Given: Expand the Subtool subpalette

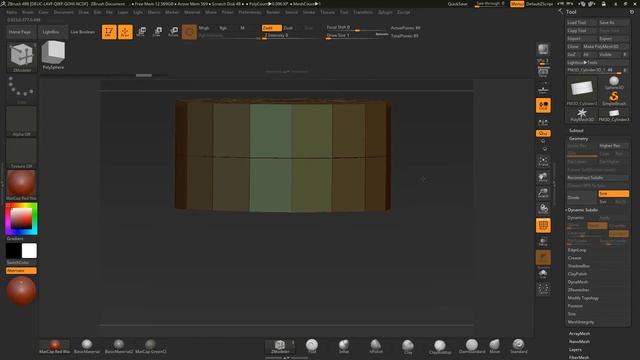Looking at the screenshot, I should 576,131.
